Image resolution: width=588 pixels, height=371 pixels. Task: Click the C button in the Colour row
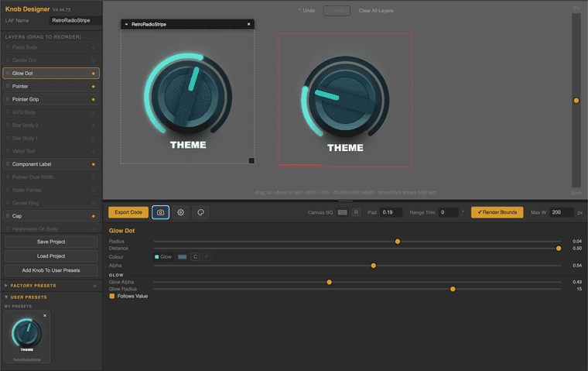tap(195, 257)
